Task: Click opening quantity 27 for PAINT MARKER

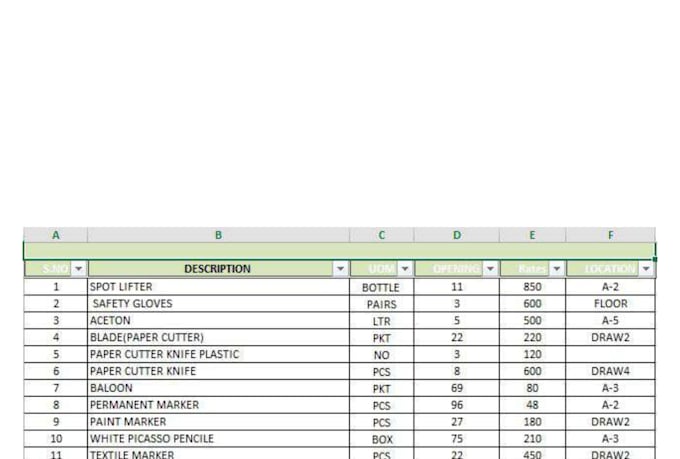Action: coord(457,422)
